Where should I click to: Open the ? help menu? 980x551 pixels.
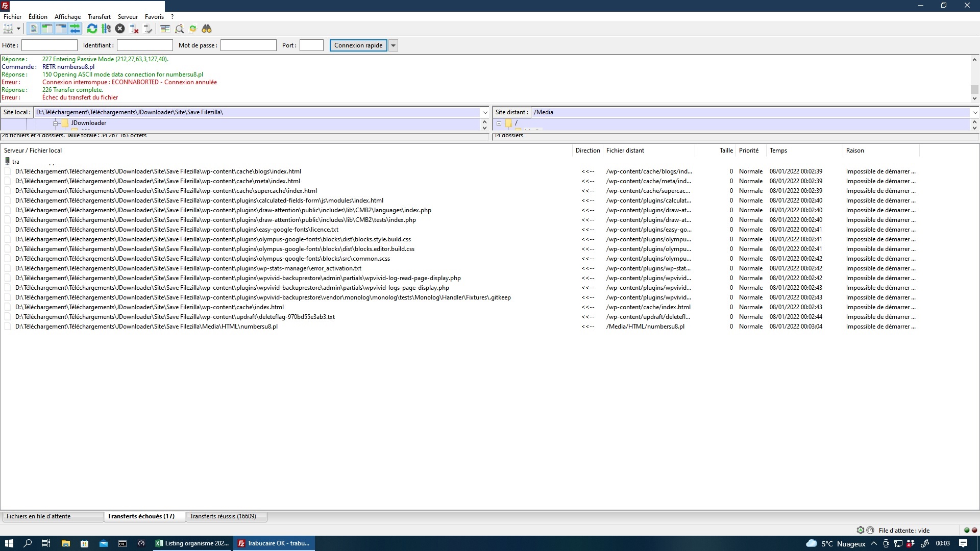point(173,16)
